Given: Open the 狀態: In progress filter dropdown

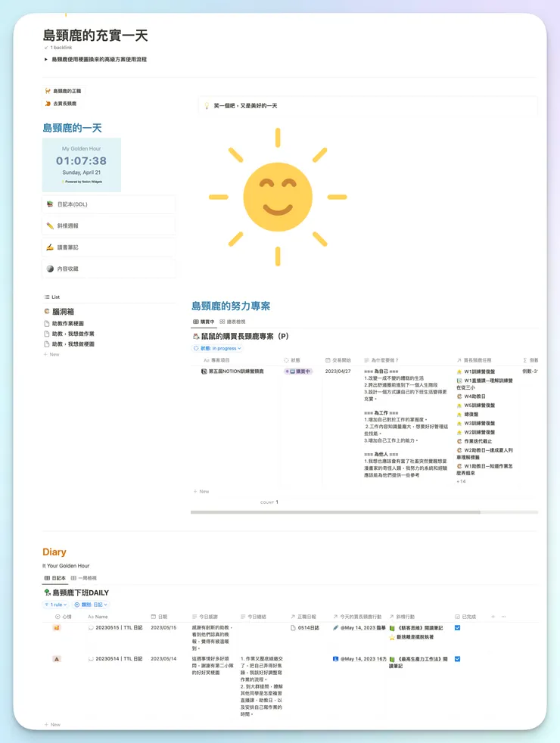Looking at the screenshot, I should (x=217, y=348).
